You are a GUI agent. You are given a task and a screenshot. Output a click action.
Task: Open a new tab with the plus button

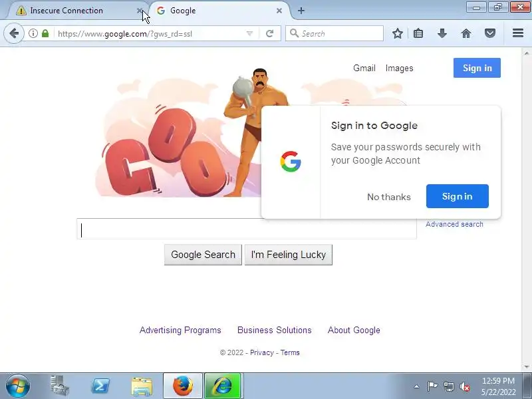pyautogui.click(x=301, y=11)
